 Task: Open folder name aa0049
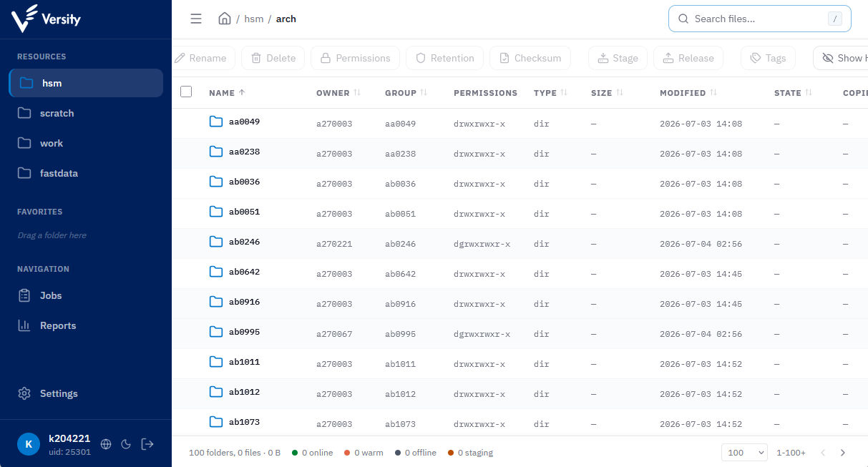244,122
